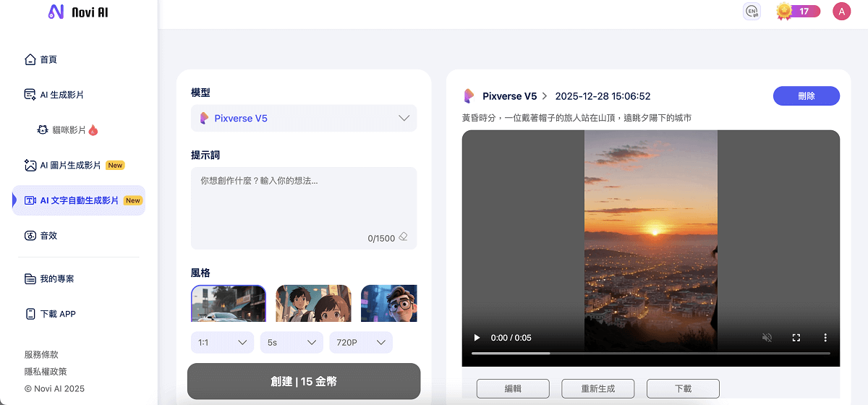Open the video more options menu

pyautogui.click(x=825, y=338)
